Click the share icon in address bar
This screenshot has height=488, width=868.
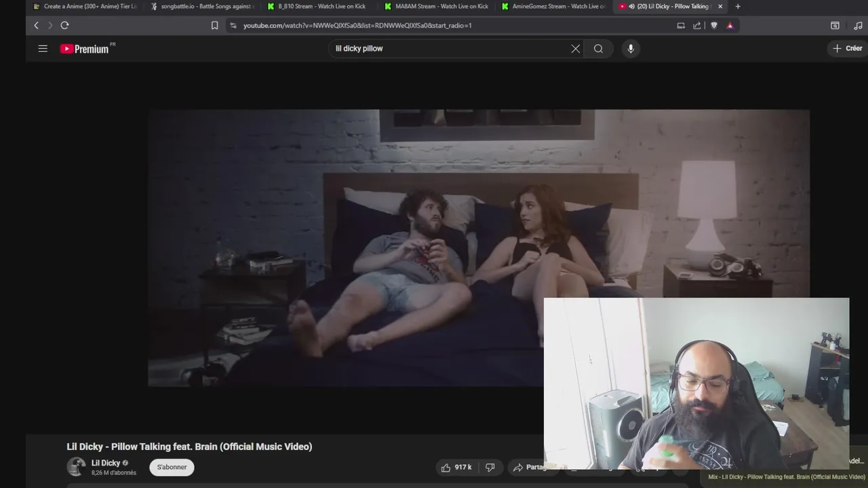pyautogui.click(x=697, y=25)
